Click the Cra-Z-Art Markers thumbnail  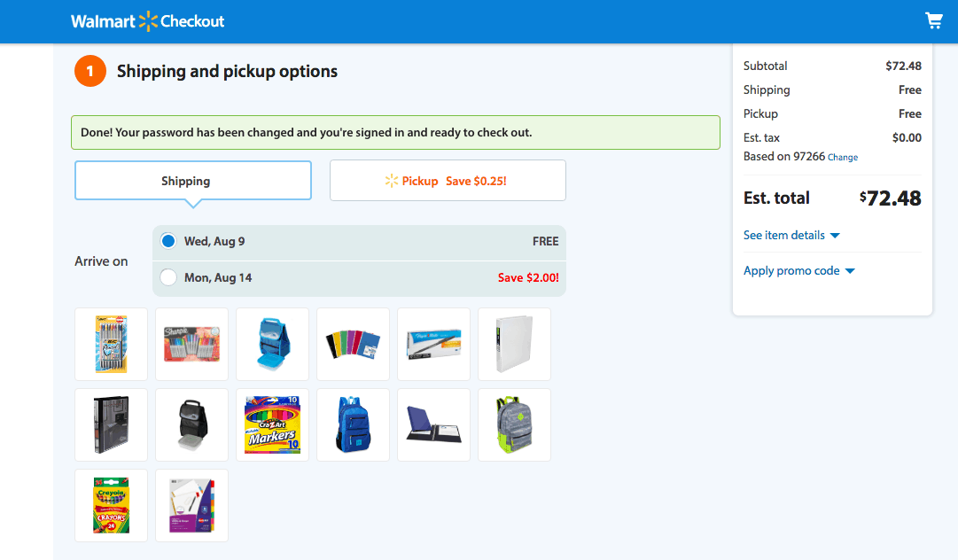click(x=272, y=424)
